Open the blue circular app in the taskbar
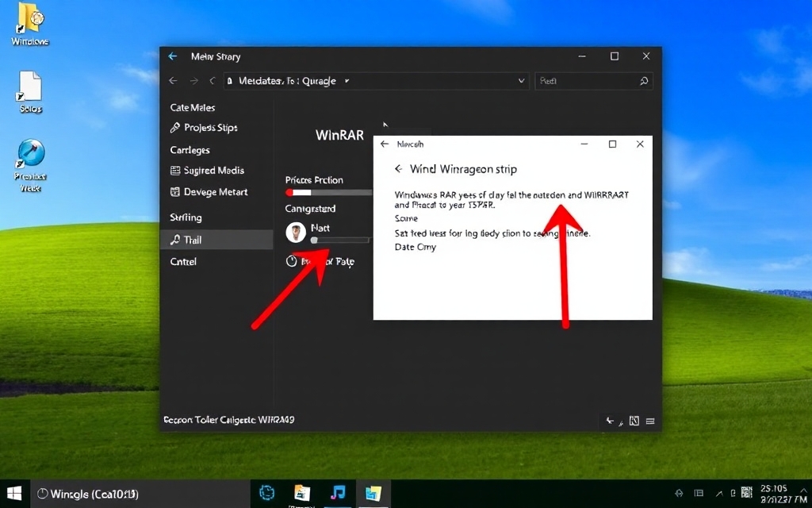 (x=266, y=493)
